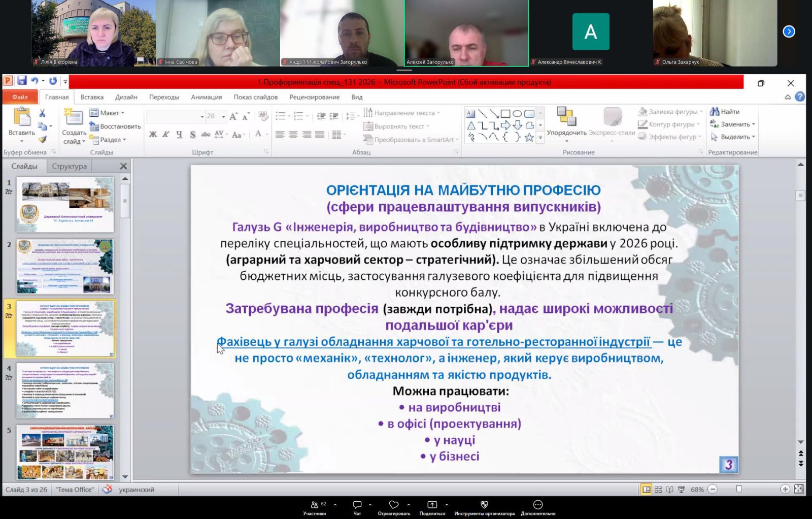This screenshot has height=519, width=812.
Task: Choose the rectangle shape in shapes gallery
Action: coord(505,114)
